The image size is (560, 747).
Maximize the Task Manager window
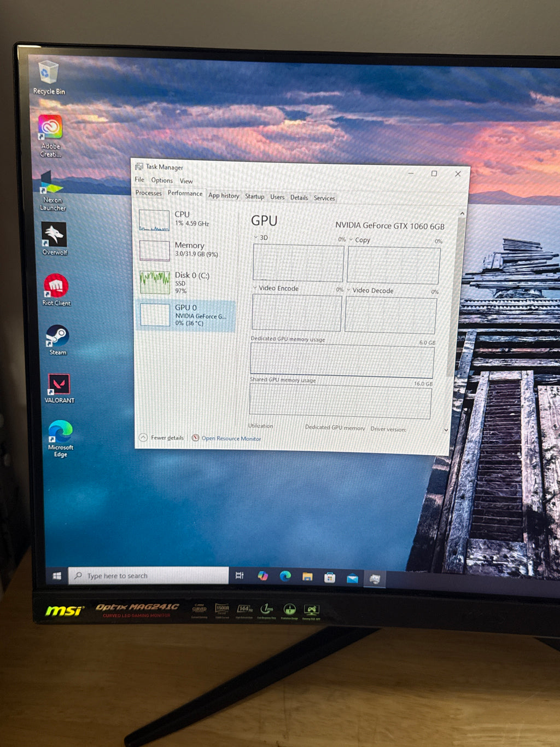[434, 173]
